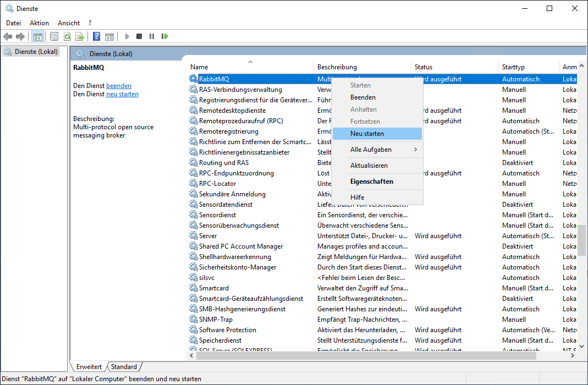Click the Restart service toolbar icon
This screenshot has height=385, width=588.
coord(164,36)
